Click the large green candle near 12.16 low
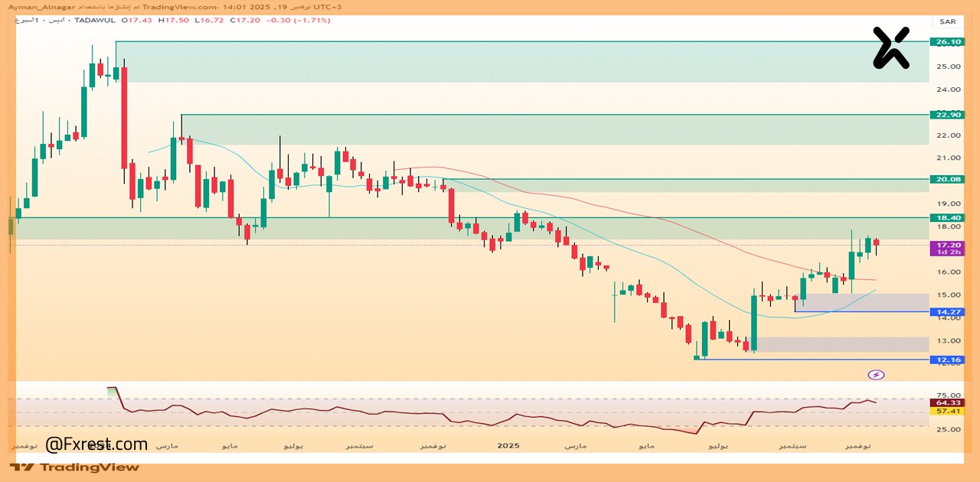The height and width of the screenshot is (482, 980). (x=753, y=323)
